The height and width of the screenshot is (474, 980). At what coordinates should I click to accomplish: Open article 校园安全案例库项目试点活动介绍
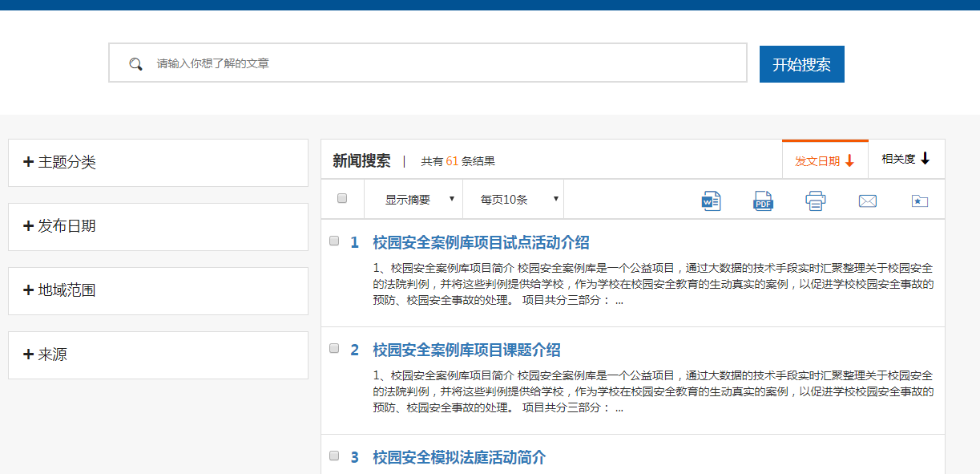click(481, 243)
